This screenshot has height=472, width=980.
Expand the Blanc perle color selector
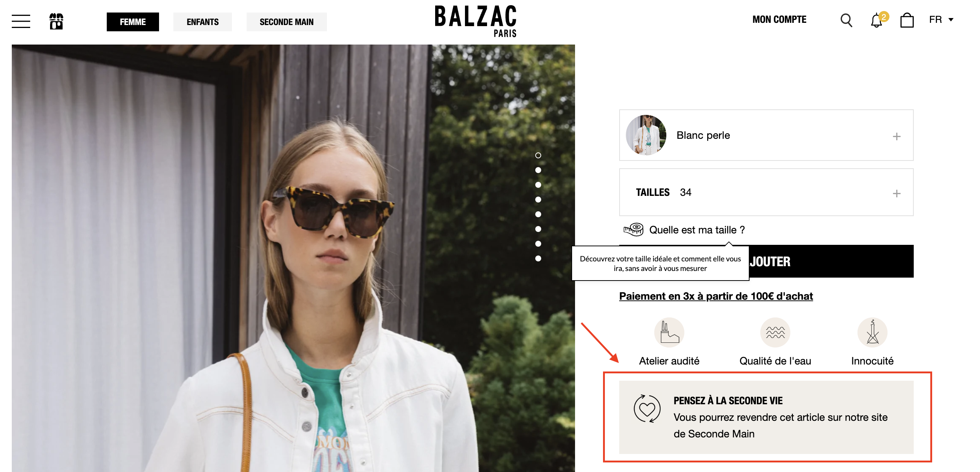click(x=766, y=135)
